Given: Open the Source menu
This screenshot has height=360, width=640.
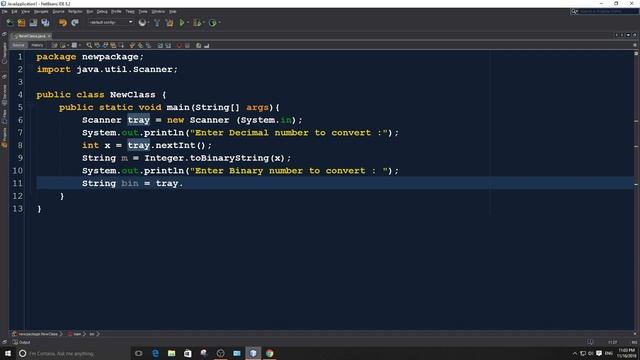Looking at the screenshot, I should tap(58, 11).
